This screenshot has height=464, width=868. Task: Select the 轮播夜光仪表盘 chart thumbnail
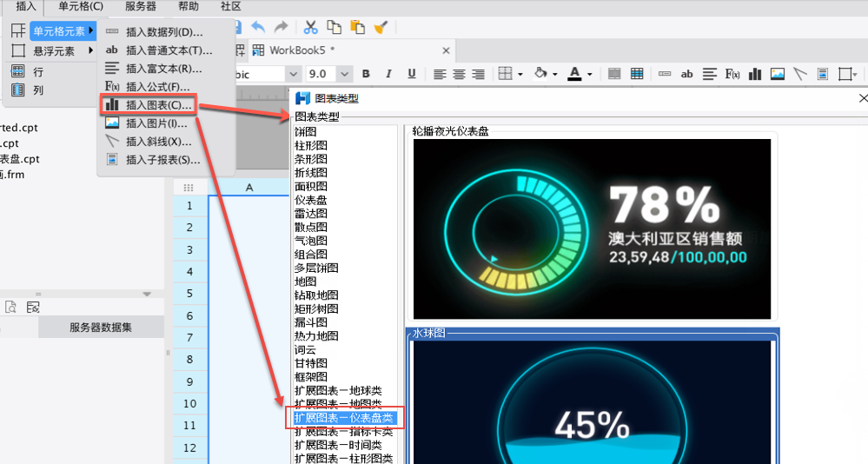point(592,229)
